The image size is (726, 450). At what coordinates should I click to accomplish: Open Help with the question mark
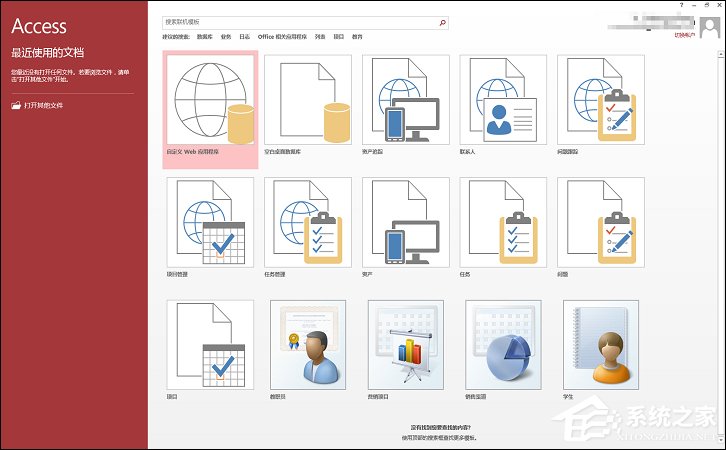point(682,5)
